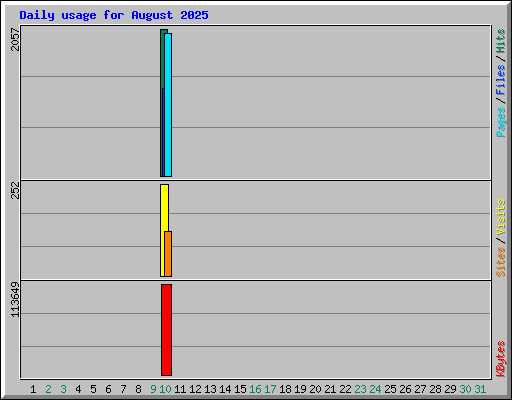This screenshot has height=400, width=512.
Task: Click the 252 y-axis label
Action: click(x=15, y=190)
